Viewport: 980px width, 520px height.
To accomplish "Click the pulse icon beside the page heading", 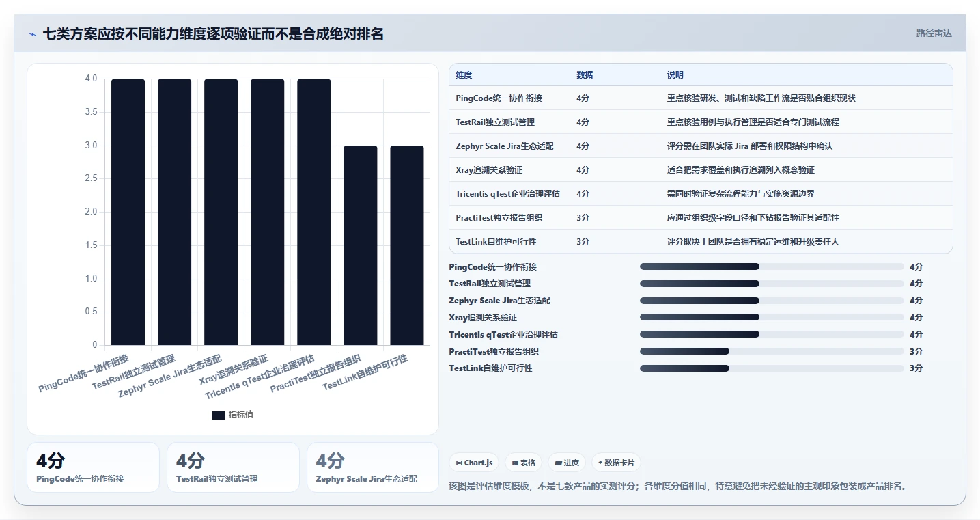I will point(33,33).
